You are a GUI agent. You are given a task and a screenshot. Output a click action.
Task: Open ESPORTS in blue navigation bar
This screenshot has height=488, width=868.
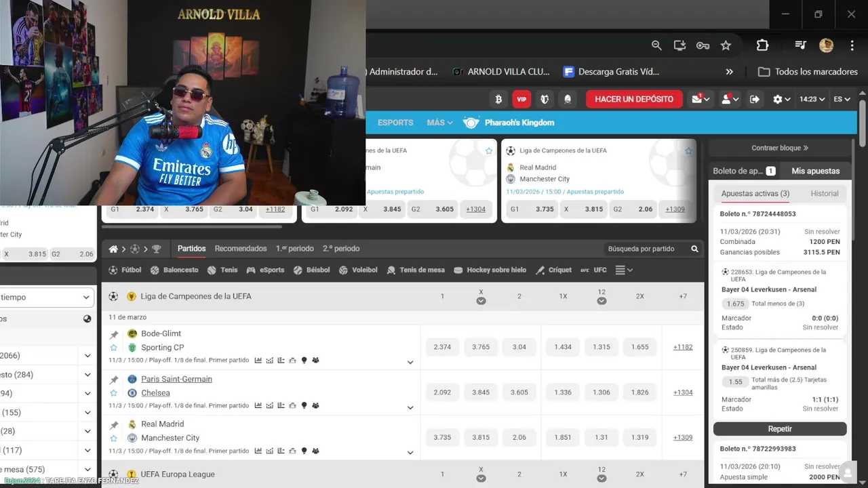(x=395, y=123)
